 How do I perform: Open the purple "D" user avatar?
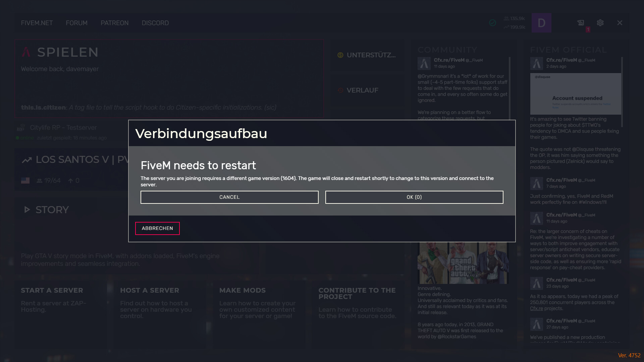[x=541, y=23]
